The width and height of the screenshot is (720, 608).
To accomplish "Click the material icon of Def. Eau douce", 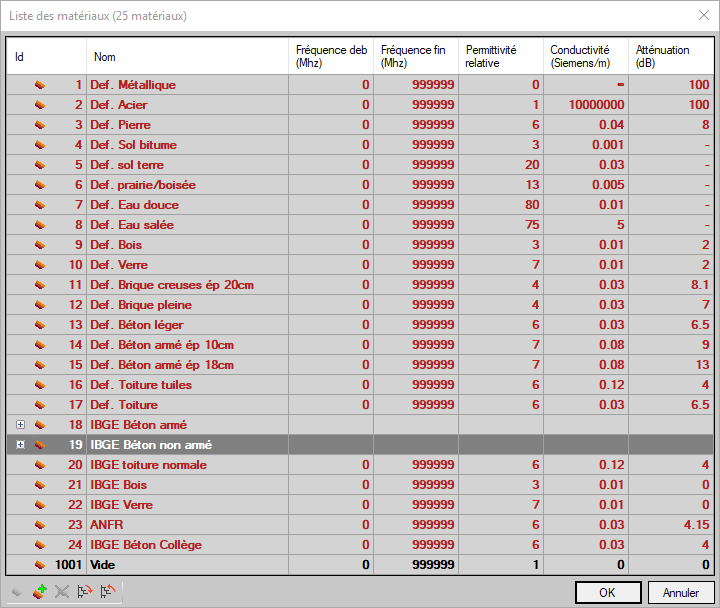I will pos(40,205).
